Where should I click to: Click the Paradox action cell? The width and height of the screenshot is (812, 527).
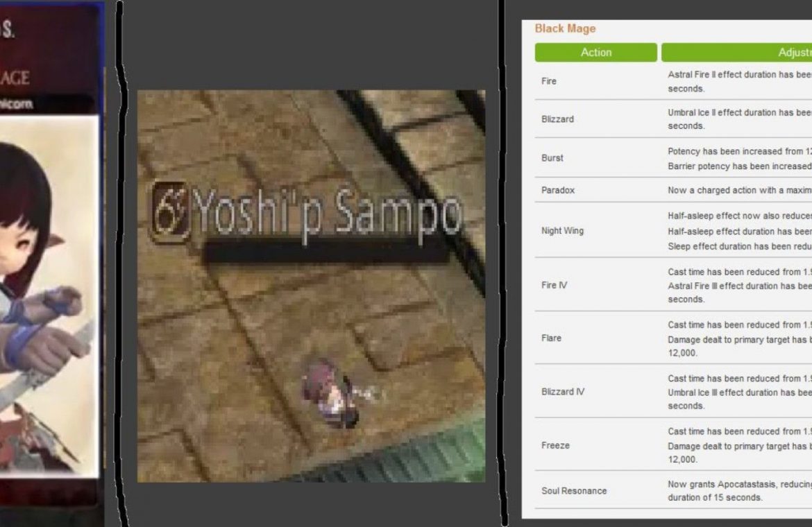(x=558, y=190)
